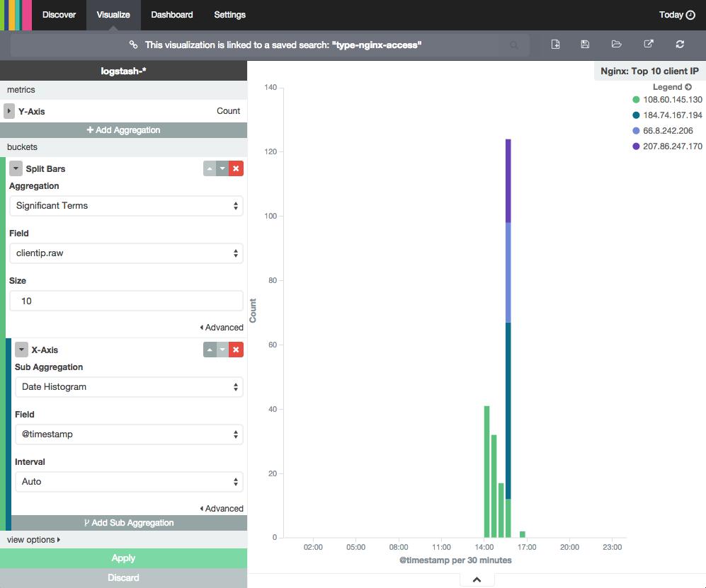Collapse the Y-Axis Count metric
The image size is (706, 588).
8,111
